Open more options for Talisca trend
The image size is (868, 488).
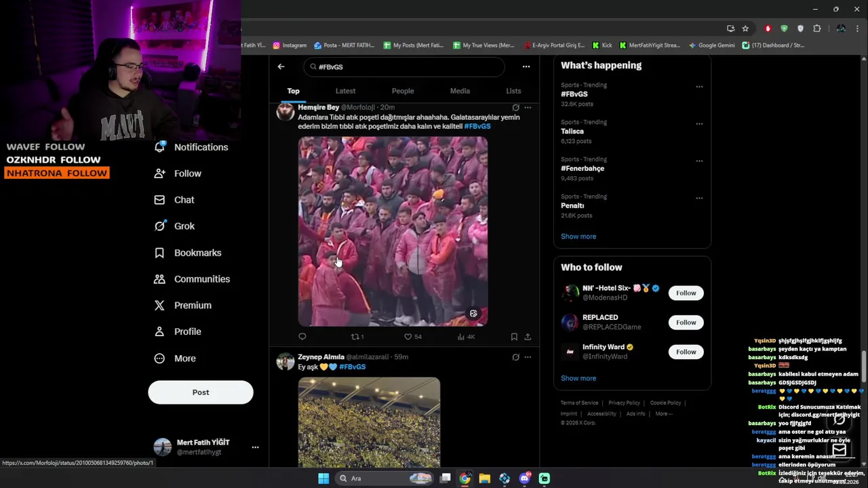pos(699,124)
